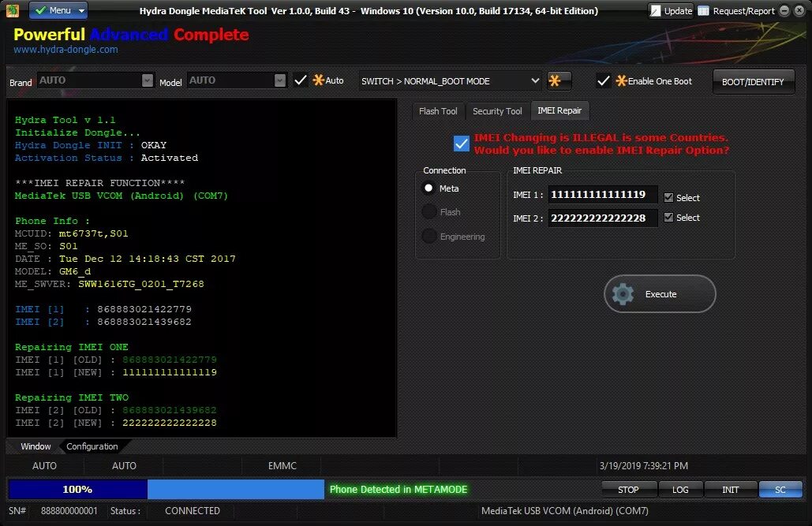Click the STOP button
The width and height of the screenshot is (812, 526).
coord(628,490)
